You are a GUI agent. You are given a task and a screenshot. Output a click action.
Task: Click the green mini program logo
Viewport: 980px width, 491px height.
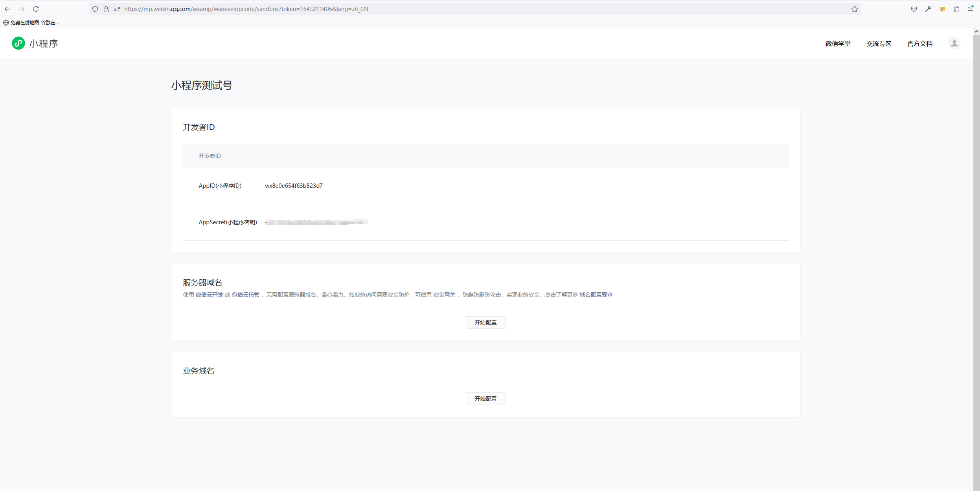coord(18,43)
